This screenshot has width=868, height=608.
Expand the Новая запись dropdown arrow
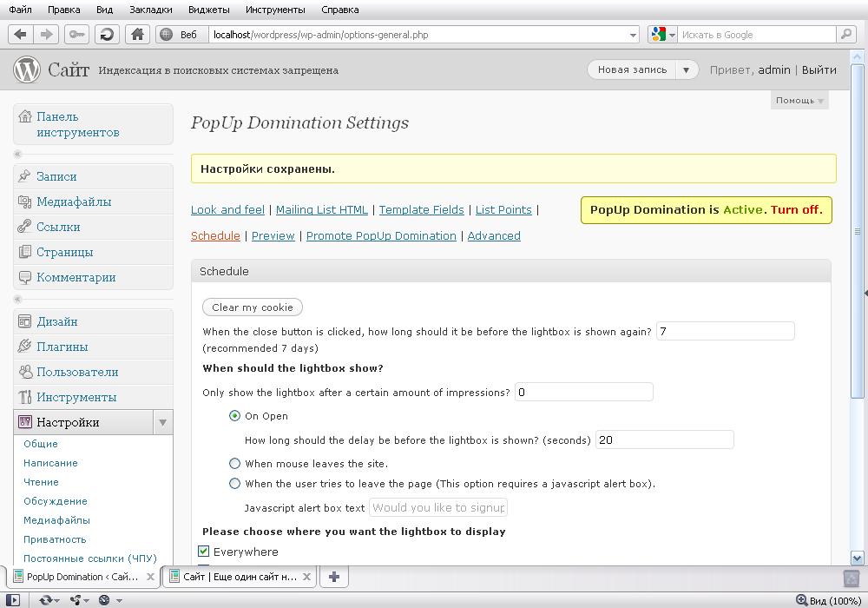click(687, 69)
